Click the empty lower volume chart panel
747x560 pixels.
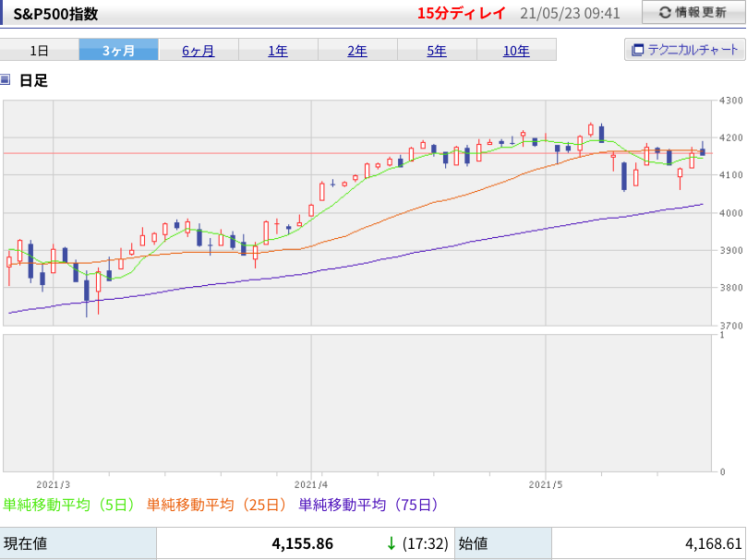357,403
